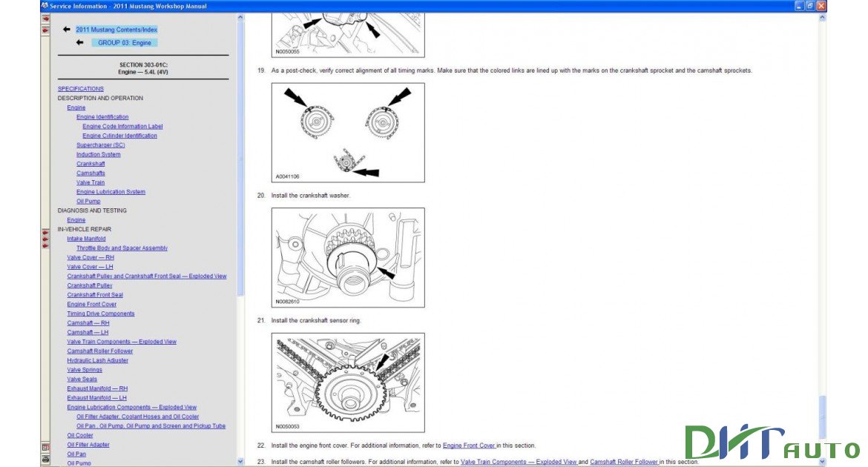The width and height of the screenshot is (868, 467).
Task: Click the crankshaft sensor ring illustration N0050053
Action: tap(348, 383)
